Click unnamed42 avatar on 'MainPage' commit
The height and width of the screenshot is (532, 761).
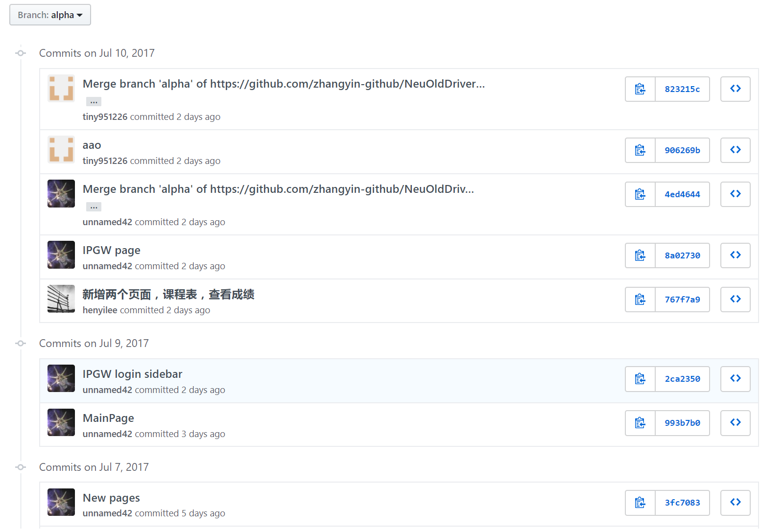(61, 422)
